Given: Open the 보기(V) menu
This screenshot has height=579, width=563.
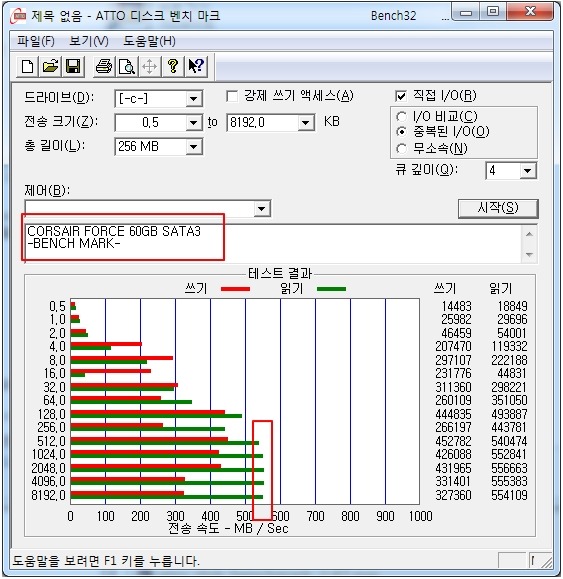Looking at the screenshot, I should [x=89, y=41].
